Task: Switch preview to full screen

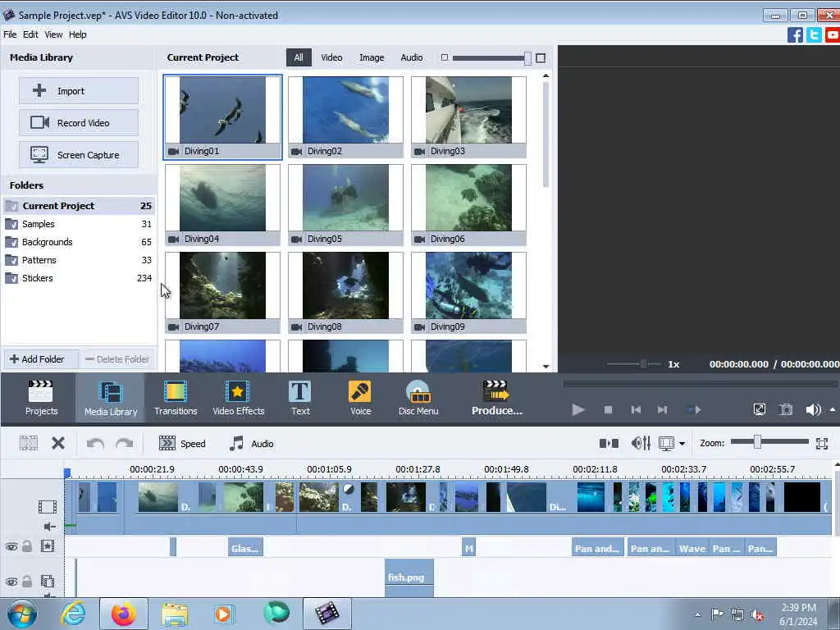Action: (759, 410)
